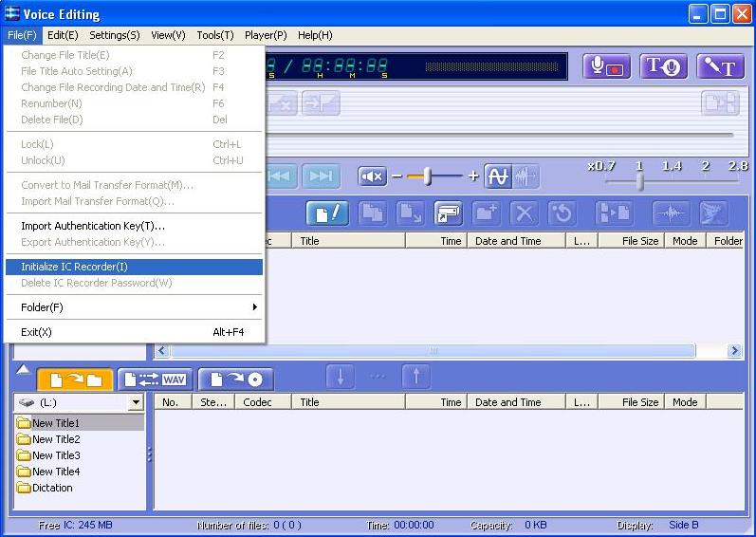Click the text-to-speech T microphone icon
This screenshot has width=756, height=537.
point(663,66)
